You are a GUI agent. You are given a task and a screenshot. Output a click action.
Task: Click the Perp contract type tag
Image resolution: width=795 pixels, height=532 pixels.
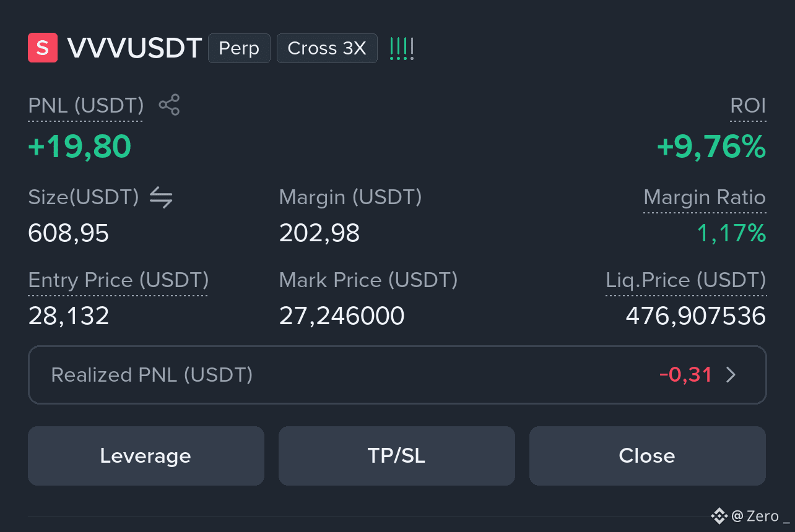(x=239, y=48)
